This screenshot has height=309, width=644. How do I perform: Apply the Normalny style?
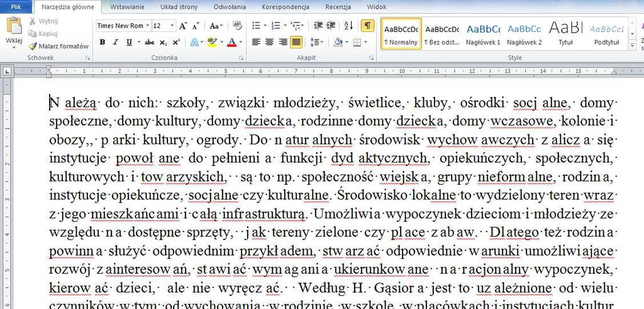[401, 34]
